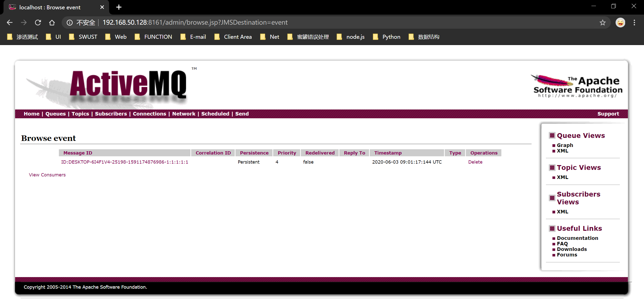
Task: Delete the DESKTOP-6I4F1V4 message
Action: pyautogui.click(x=475, y=162)
